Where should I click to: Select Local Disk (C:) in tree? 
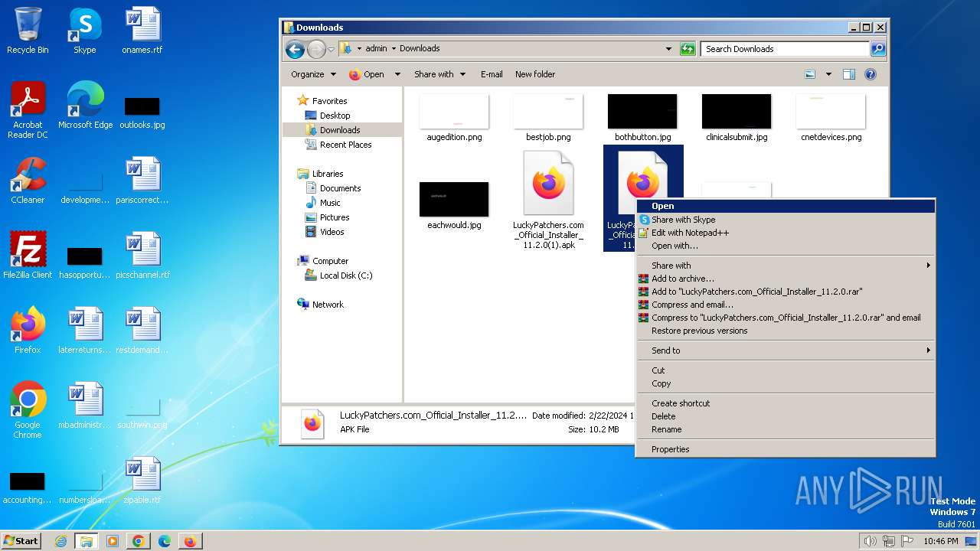(345, 275)
